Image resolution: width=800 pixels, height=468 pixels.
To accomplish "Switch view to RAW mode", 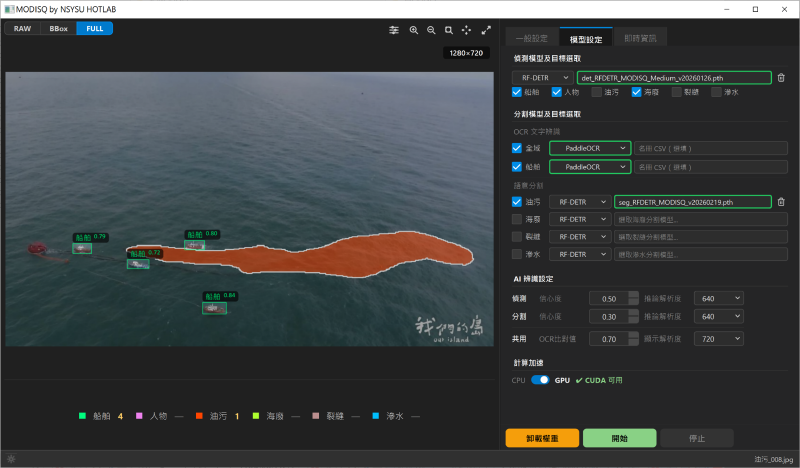I will pos(22,29).
